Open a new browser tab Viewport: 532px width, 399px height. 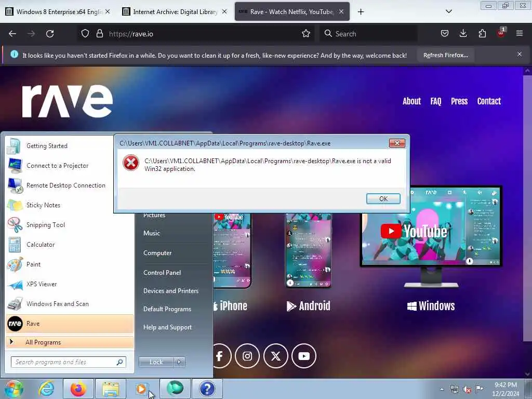point(361,11)
